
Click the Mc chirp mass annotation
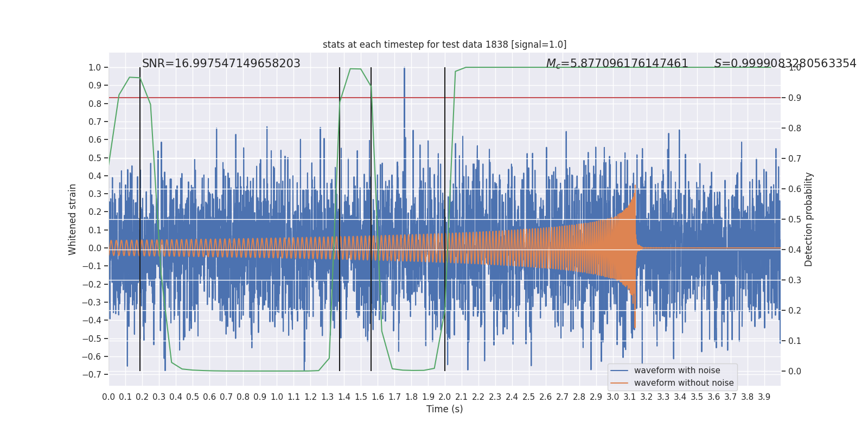(617, 63)
